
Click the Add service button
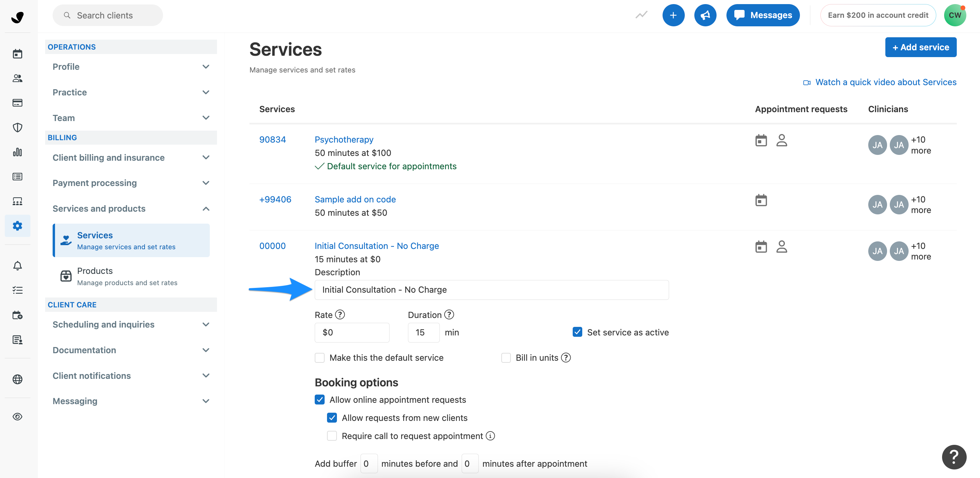click(920, 47)
